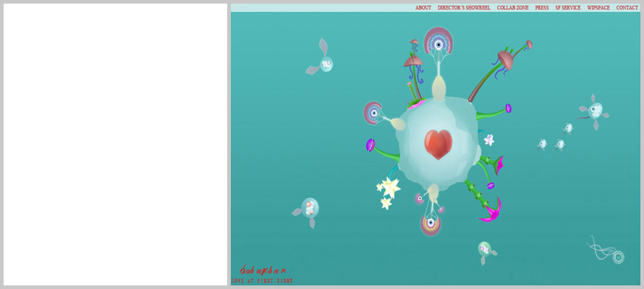This screenshot has width=644, height=289.
Task: Click the red heart in the planet
Action: coord(438,144)
